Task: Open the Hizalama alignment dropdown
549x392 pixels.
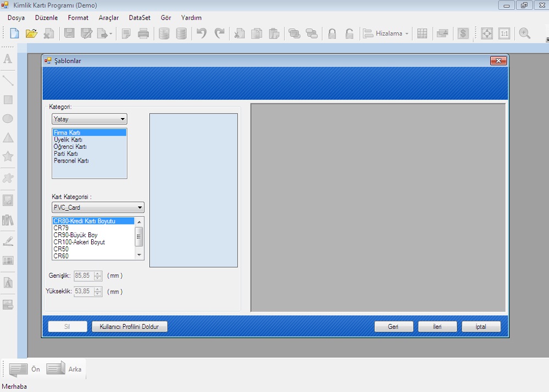Action: coord(386,33)
